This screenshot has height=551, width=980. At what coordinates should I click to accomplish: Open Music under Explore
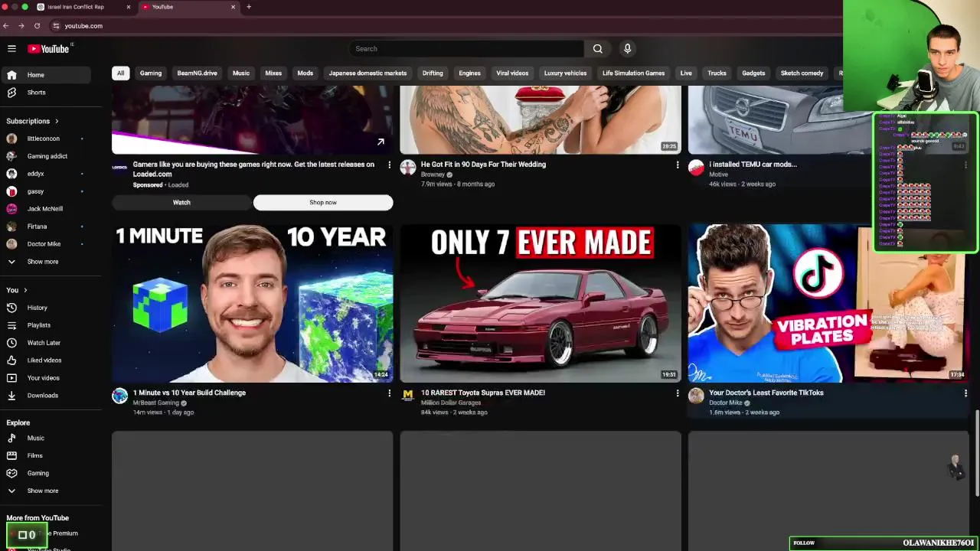click(46, 439)
